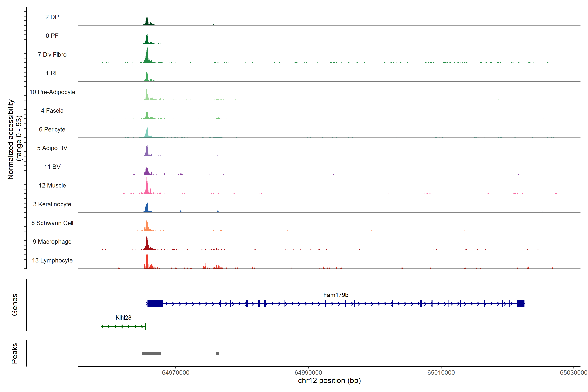Click the first large Fam179b exon block
Image resolution: width=588 pixels, height=392 pixels.
155,303
